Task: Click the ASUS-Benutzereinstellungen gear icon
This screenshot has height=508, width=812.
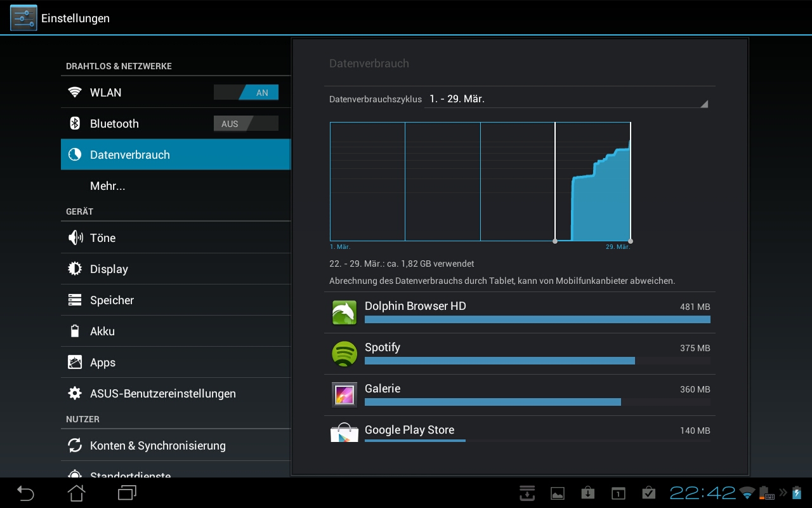Action: [75, 393]
